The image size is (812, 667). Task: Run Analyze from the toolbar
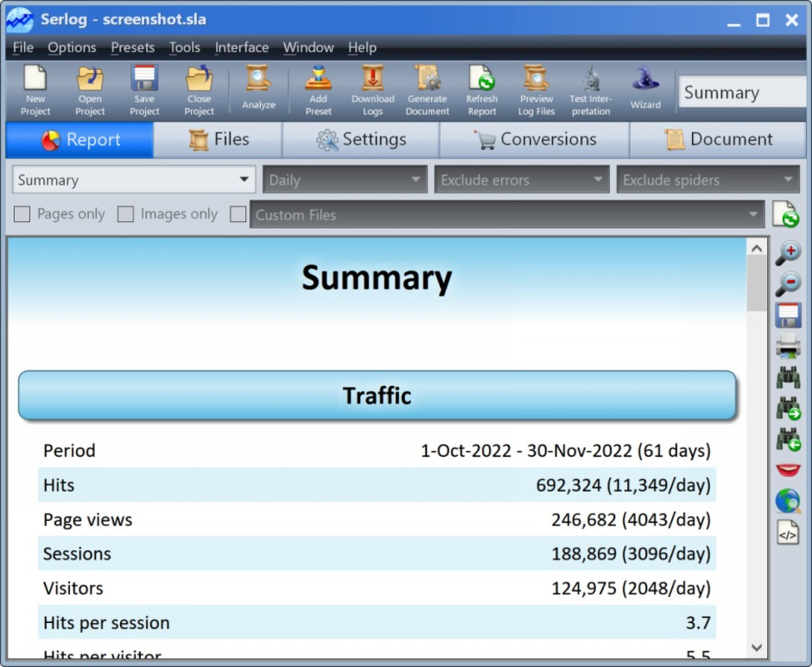pos(258,88)
